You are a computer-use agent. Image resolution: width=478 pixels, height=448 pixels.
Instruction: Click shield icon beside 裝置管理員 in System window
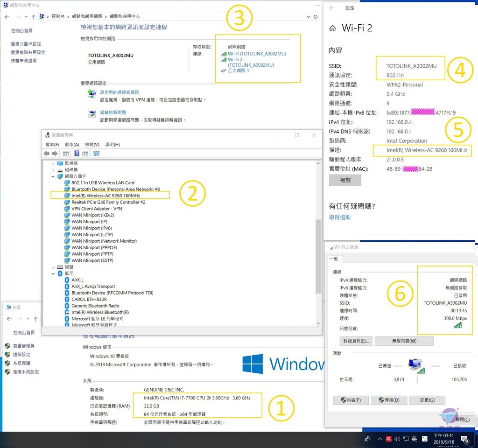coord(7,346)
